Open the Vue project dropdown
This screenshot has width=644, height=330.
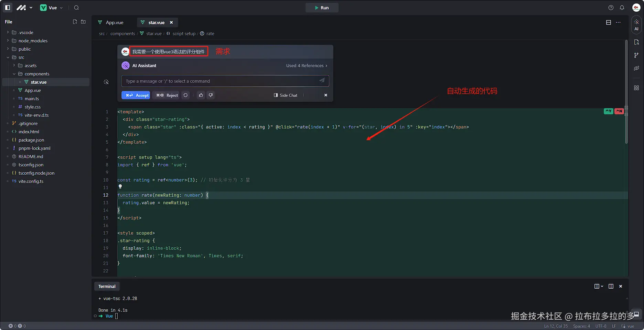pos(52,8)
